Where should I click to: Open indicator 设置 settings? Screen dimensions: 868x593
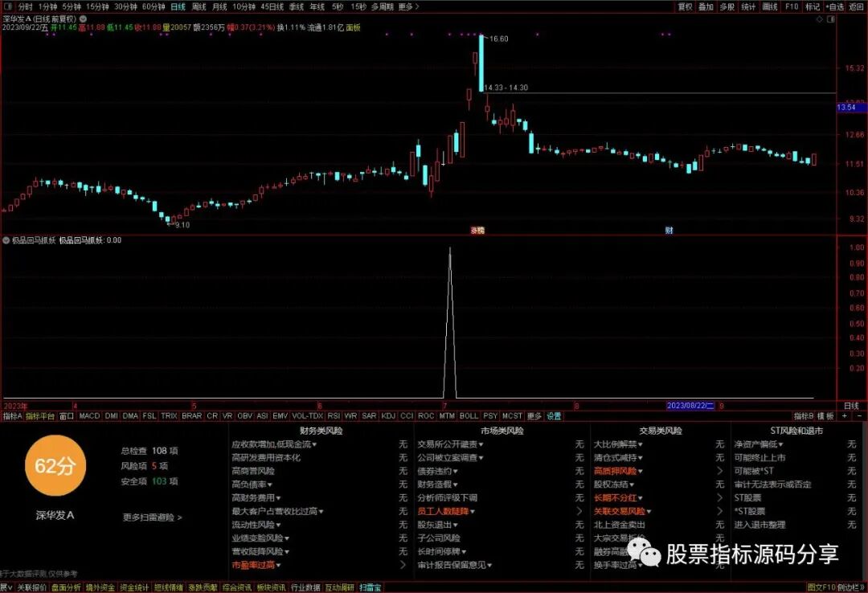(x=554, y=415)
